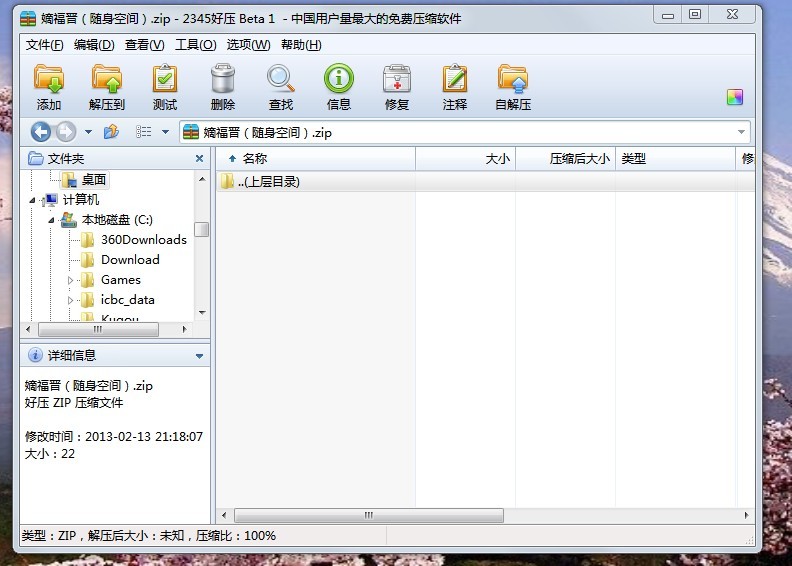Click the 修复 (Repair) icon
Image resolution: width=792 pixels, height=566 pixels.
[397, 87]
